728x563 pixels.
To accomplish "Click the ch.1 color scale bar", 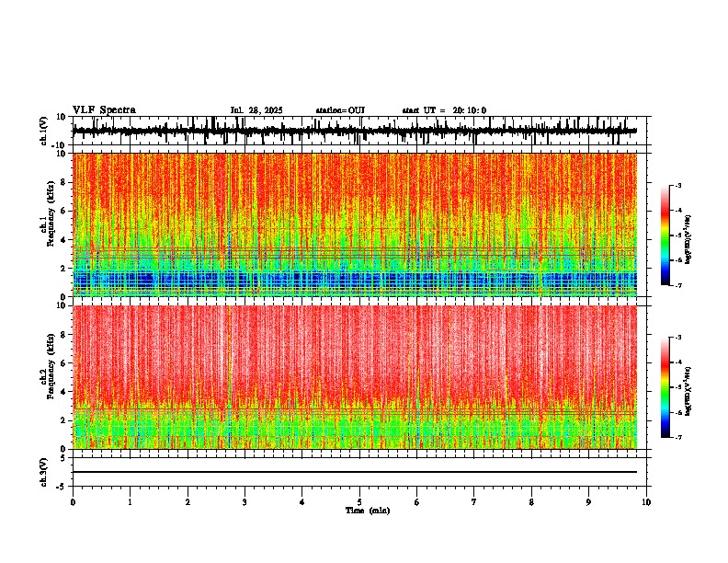I will [665, 236].
